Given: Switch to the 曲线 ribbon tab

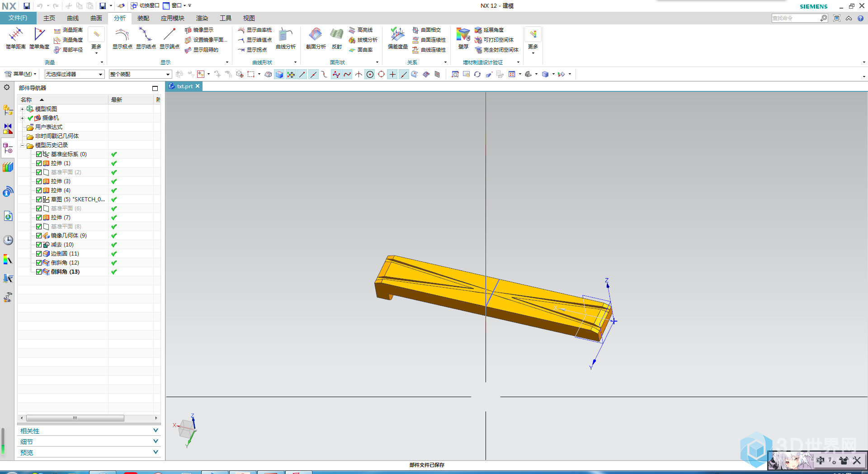Looking at the screenshot, I should coord(73,18).
